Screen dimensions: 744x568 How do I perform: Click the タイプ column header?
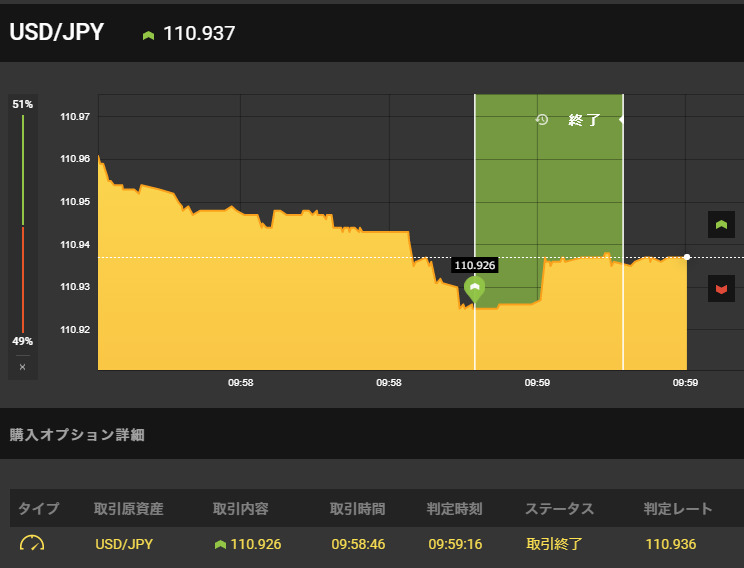38,509
